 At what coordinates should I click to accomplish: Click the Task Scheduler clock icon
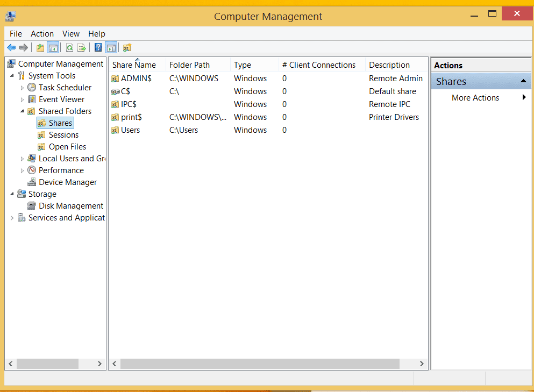(x=32, y=88)
